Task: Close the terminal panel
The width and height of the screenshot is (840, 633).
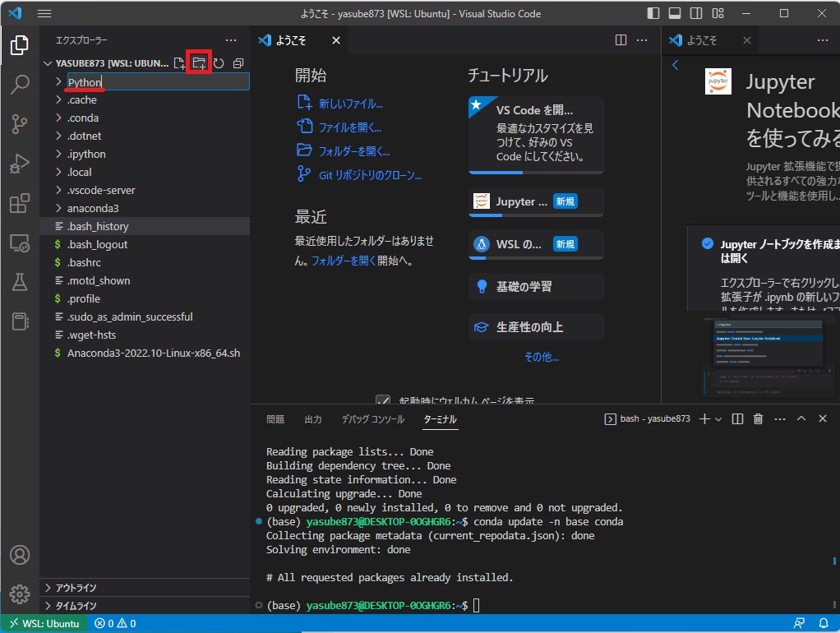Action: click(x=822, y=418)
